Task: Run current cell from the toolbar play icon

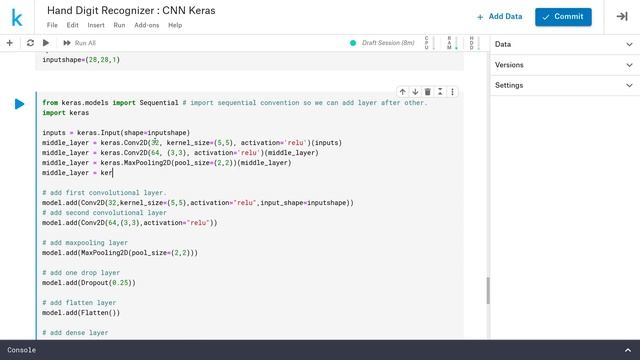Action: (x=46, y=43)
